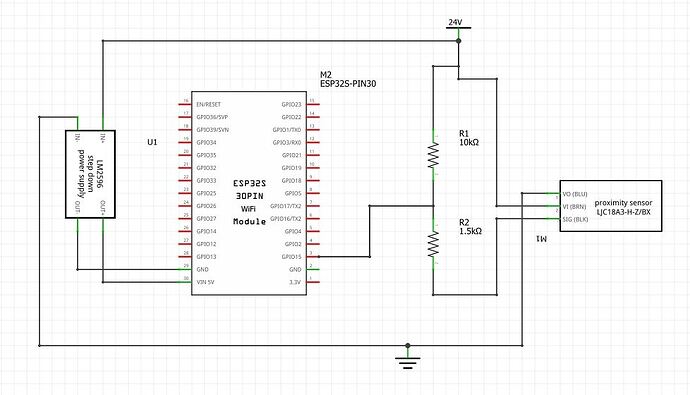Click the junction dot below the 24V symbol
Image resolution: width=690 pixels, height=395 pixels.
coord(459,41)
